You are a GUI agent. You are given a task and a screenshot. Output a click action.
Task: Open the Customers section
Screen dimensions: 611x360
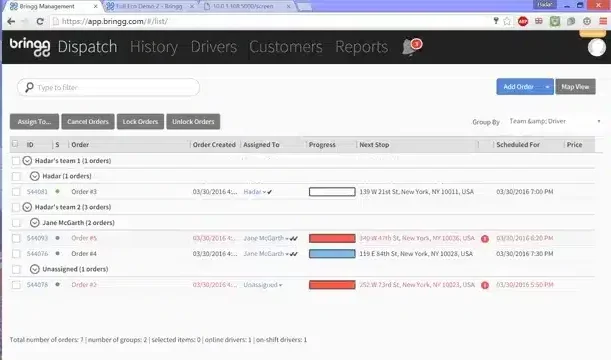pos(286,47)
